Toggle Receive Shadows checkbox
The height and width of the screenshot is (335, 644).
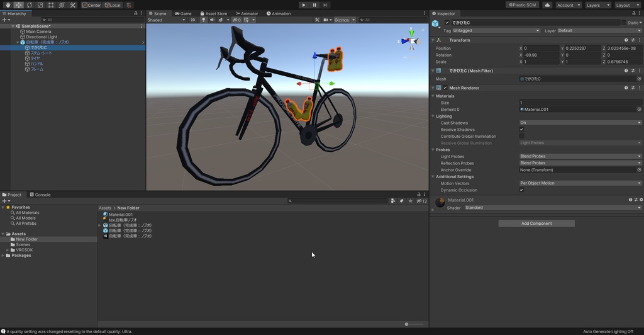click(521, 130)
